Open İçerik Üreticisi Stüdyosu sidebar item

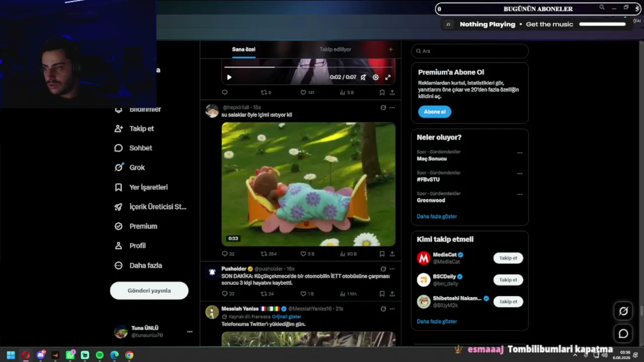coord(150,207)
